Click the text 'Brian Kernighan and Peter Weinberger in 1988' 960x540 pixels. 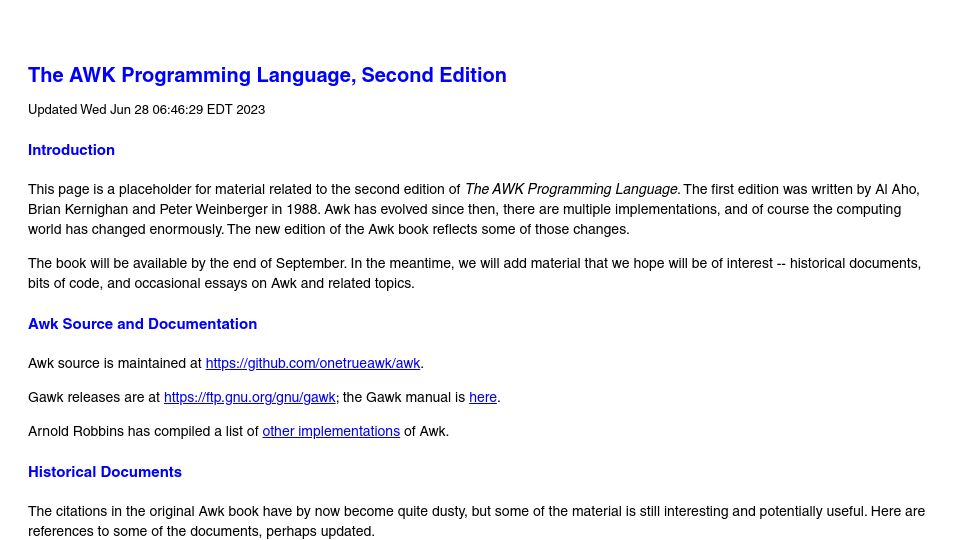174,209
